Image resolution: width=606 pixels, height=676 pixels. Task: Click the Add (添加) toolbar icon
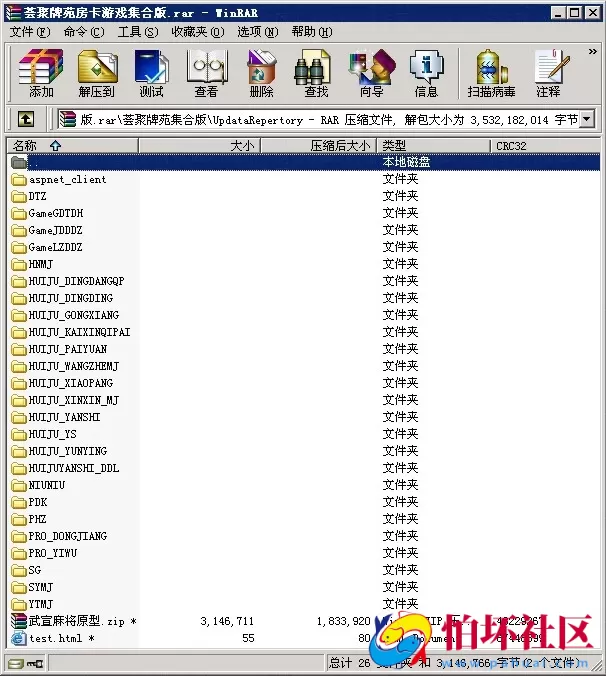41,72
